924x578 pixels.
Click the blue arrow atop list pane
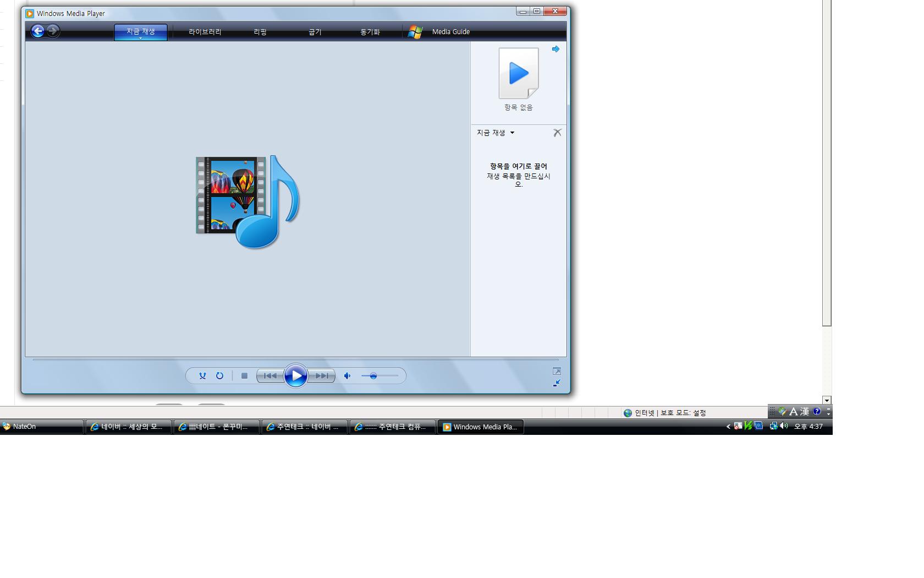pyautogui.click(x=555, y=49)
